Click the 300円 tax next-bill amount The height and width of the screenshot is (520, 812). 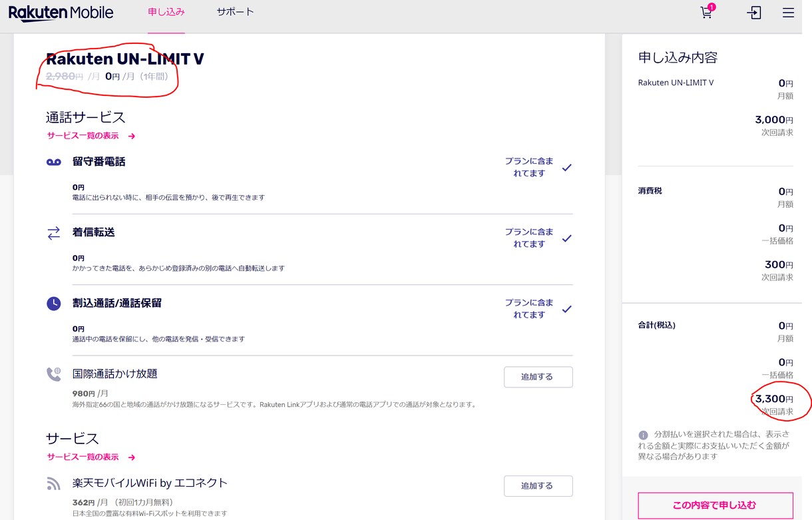(x=779, y=265)
